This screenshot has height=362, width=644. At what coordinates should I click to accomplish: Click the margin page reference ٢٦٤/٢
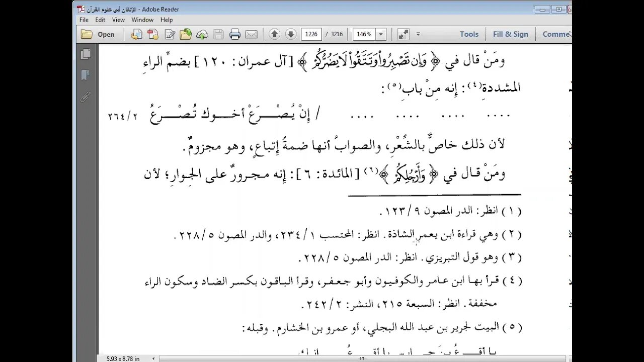coord(122,116)
